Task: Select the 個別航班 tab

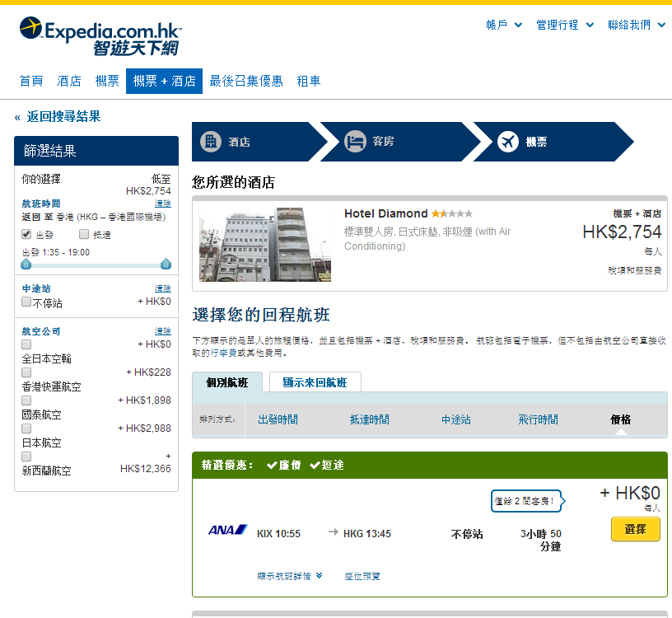Action: [x=227, y=382]
